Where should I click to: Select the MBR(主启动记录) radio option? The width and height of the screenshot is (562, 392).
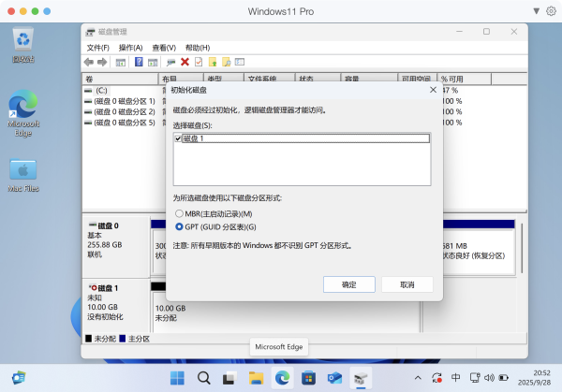(x=179, y=214)
